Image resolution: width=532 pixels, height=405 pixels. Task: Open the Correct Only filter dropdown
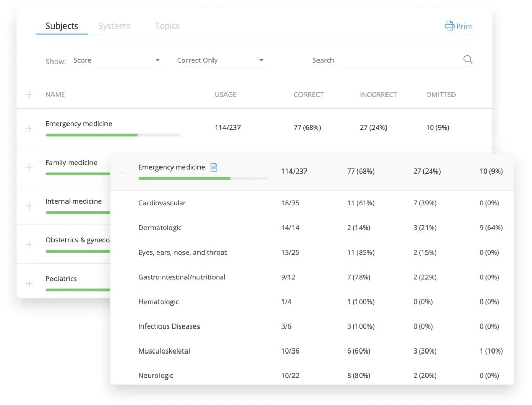(221, 61)
